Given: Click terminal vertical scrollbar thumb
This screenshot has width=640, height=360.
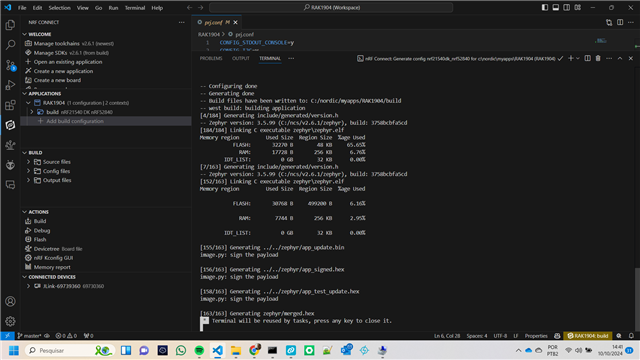Looking at the screenshot, I should pos(637,299).
